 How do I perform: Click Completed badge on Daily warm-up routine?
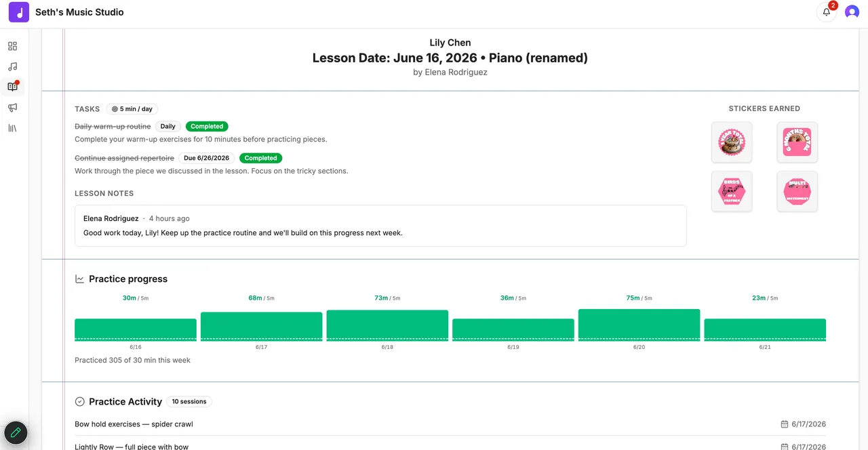click(207, 126)
